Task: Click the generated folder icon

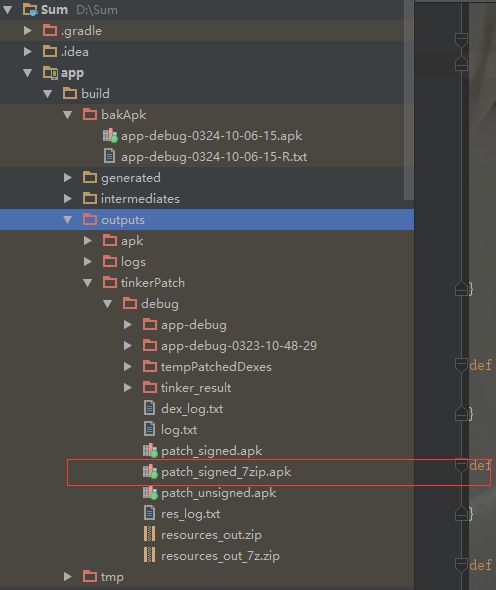Action: tap(90, 177)
